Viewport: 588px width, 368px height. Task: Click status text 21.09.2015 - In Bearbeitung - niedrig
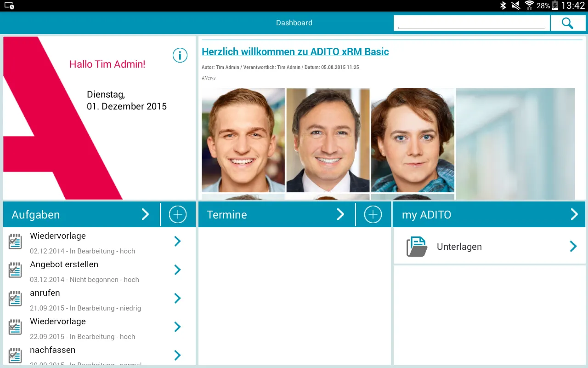(x=85, y=308)
